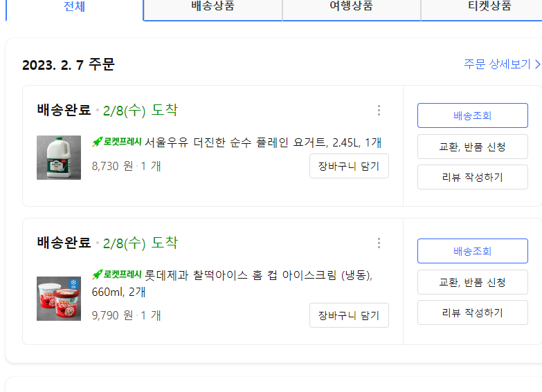Open three-dot menu for ice cream order

pyautogui.click(x=379, y=243)
